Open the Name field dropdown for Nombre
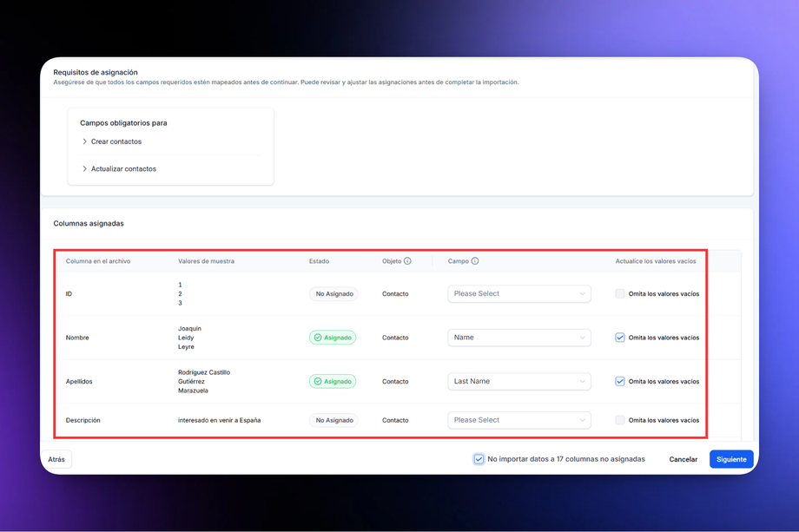The width and height of the screenshot is (799, 532). 519,338
